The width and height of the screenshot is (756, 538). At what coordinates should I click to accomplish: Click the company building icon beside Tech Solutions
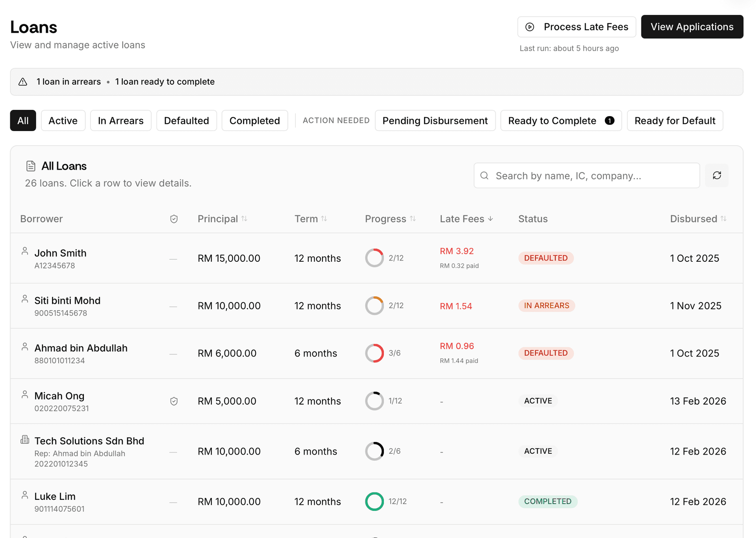pyautogui.click(x=25, y=440)
